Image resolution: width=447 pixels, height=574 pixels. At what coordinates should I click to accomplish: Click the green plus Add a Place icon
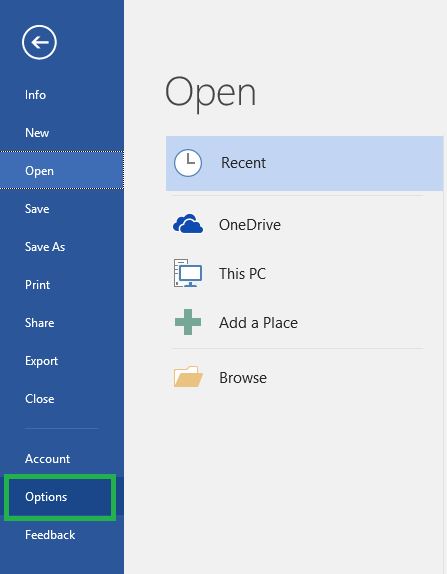[188, 322]
